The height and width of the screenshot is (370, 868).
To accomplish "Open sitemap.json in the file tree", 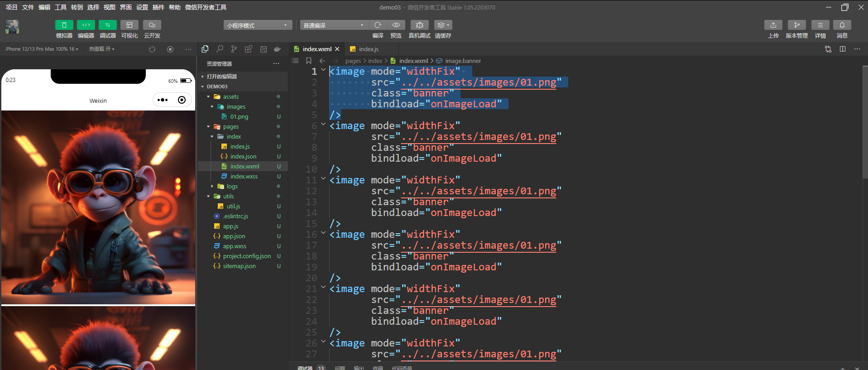I will 243,266.
